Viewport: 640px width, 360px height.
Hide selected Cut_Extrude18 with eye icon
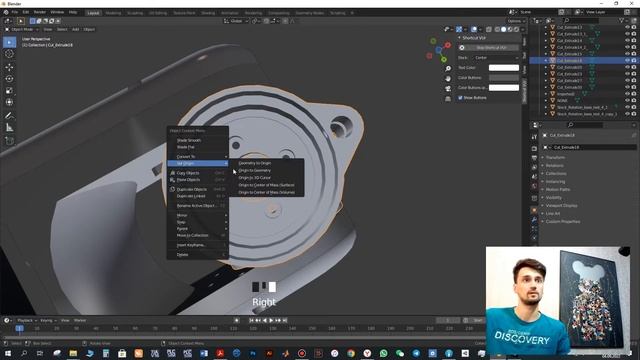[627, 60]
